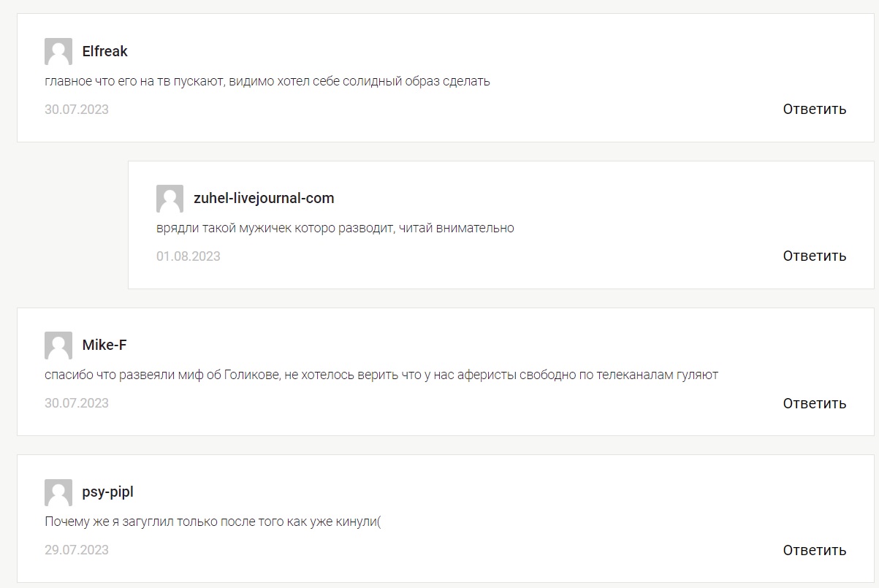The image size is (879, 588).
Task: Open the Elfreak username link
Action: [105, 51]
